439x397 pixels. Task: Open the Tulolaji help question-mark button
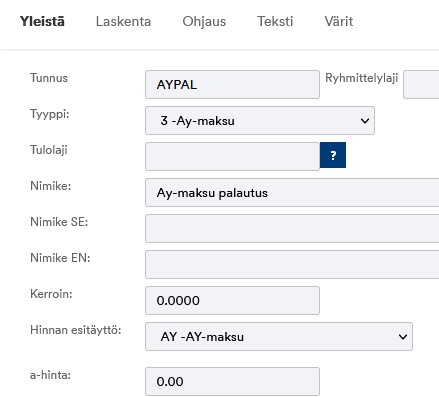(x=333, y=155)
